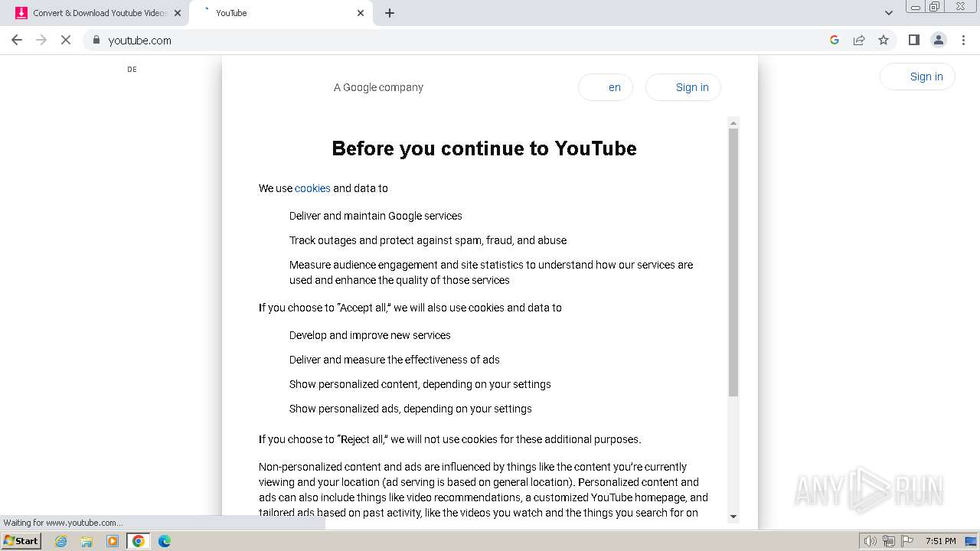
Task: Share this page icon
Action: pyautogui.click(x=859, y=40)
